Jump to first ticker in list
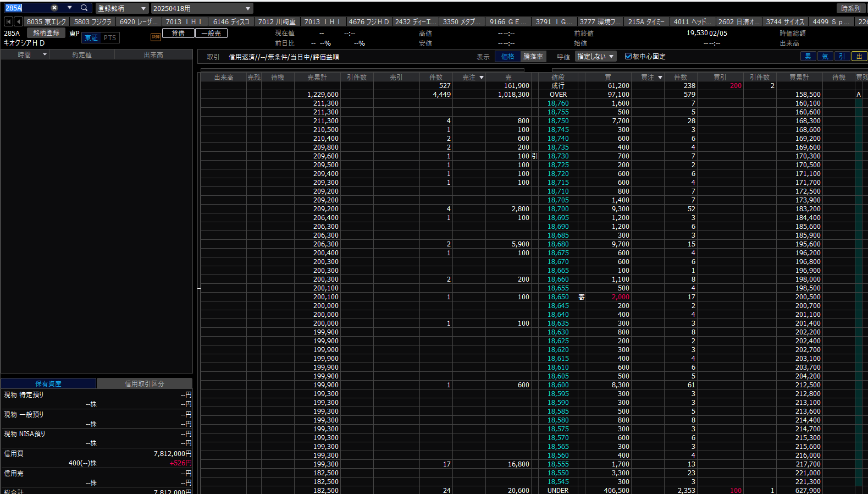Screen dimensions: 868x494 (8, 21)
